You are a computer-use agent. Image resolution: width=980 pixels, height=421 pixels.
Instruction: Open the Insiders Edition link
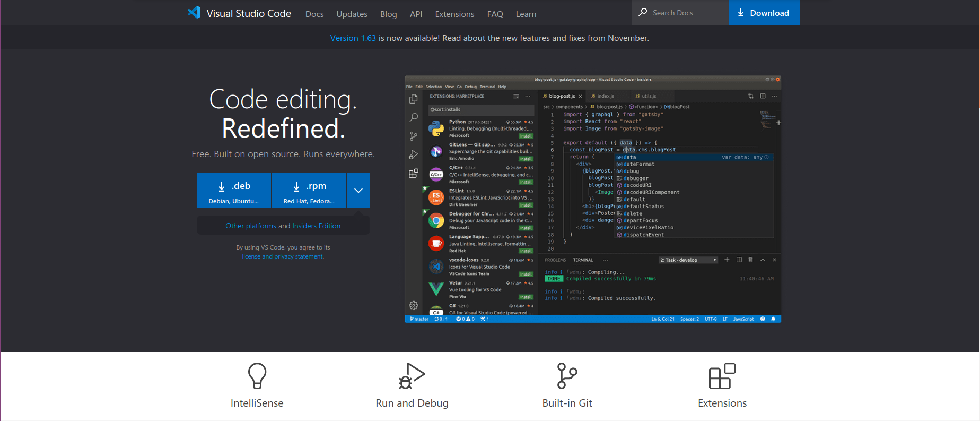pos(316,226)
